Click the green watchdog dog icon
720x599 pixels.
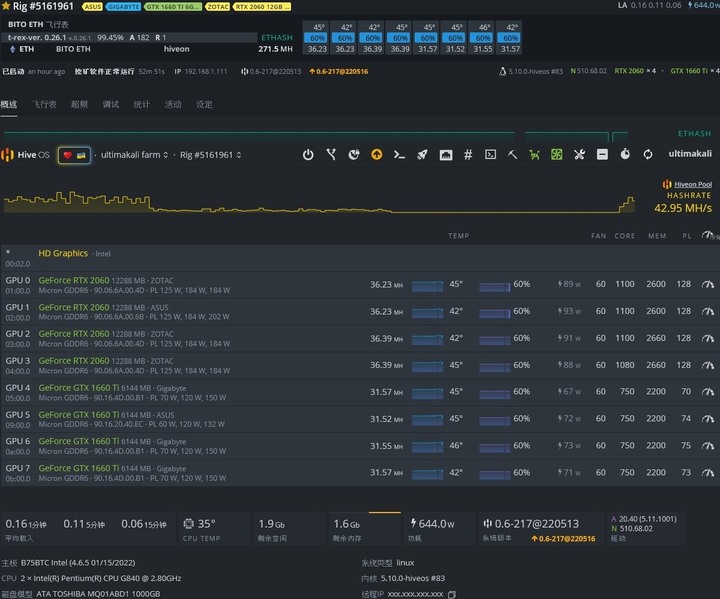[534, 155]
